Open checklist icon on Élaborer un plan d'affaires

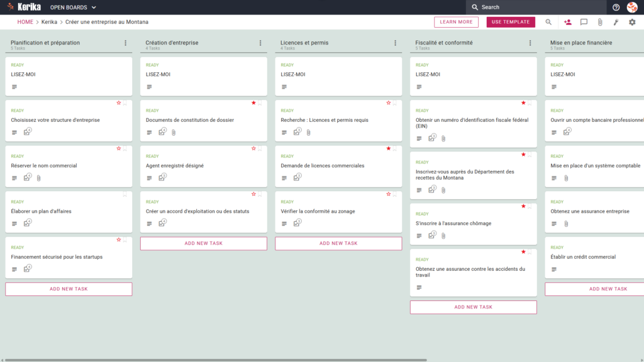coord(27,223)
